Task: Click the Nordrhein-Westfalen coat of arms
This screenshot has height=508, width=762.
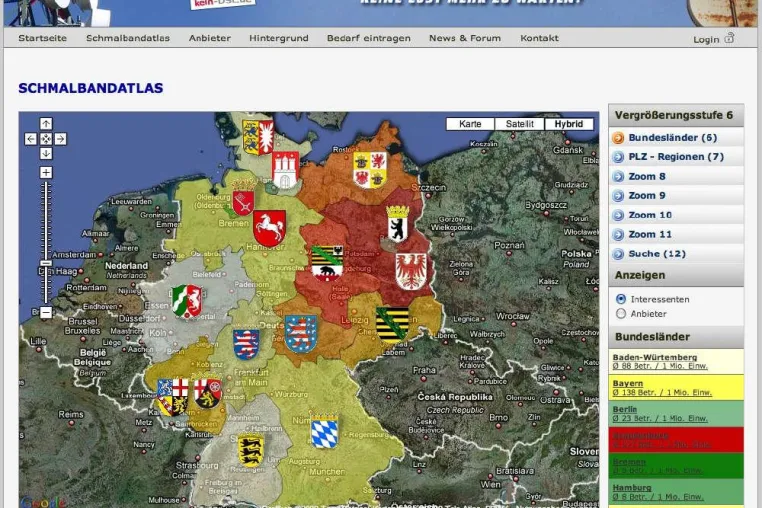Action: (x=187, y=301)
